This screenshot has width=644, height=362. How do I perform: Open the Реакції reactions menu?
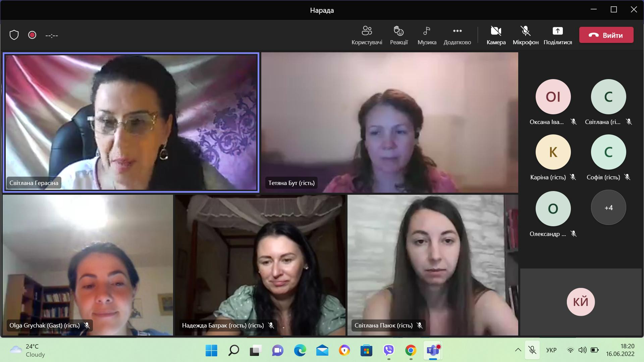pos(399,35)
